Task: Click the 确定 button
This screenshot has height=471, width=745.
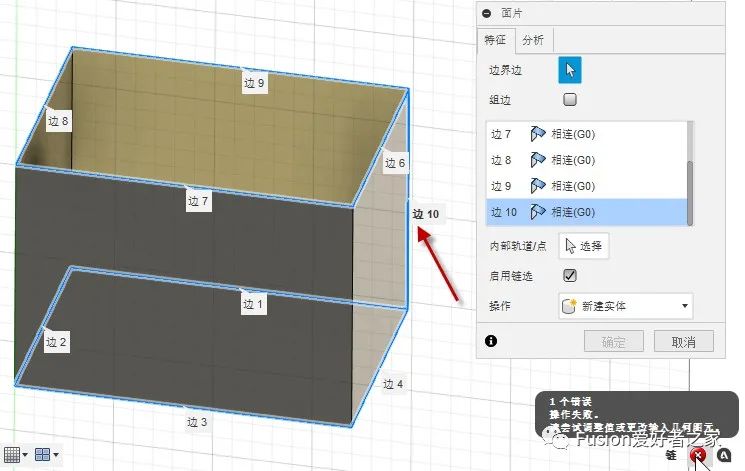Action: [613, 341]
